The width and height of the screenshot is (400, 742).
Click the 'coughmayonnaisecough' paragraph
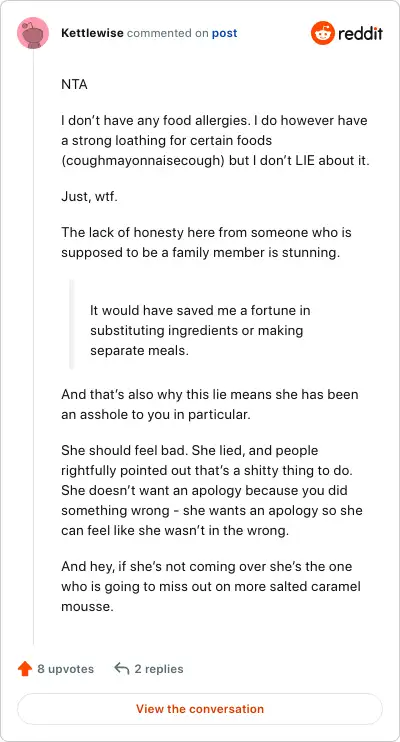coord(215,141)
